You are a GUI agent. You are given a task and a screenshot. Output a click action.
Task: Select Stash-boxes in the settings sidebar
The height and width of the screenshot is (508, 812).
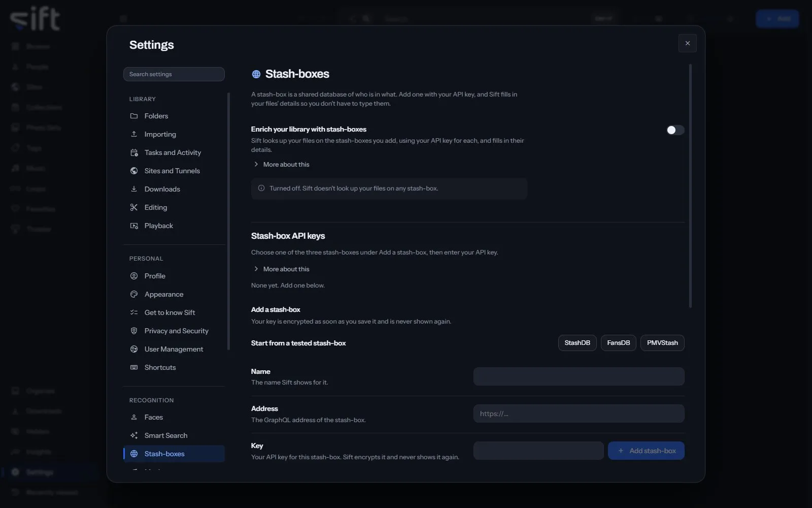[x=174, y=454]
